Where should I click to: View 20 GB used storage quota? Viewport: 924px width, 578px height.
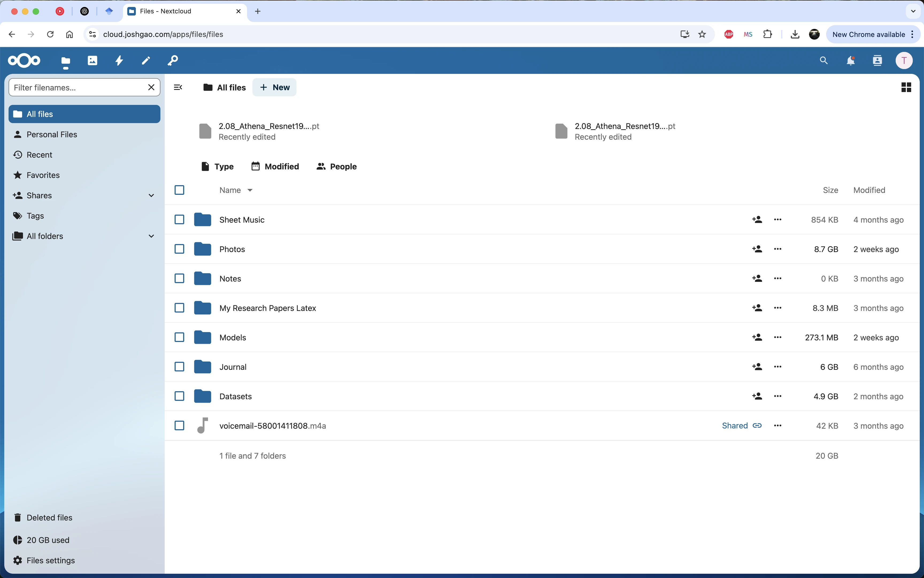click(x=84, y=540)
